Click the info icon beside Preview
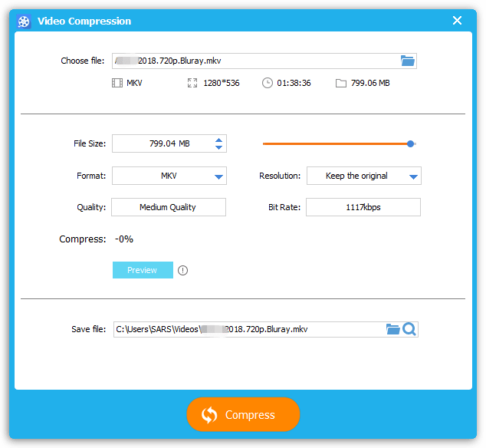The height and width of the screenshot is (448, 486). (x=182, y=270)
